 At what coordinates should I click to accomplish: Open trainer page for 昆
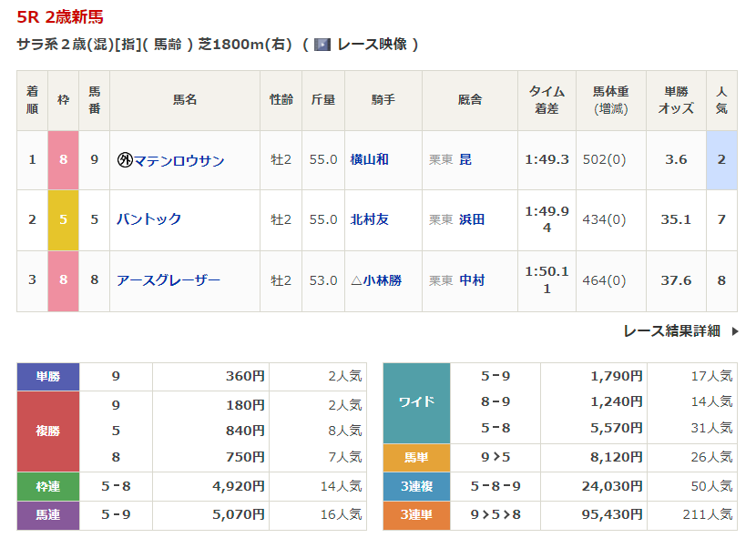tap(465, 159)
